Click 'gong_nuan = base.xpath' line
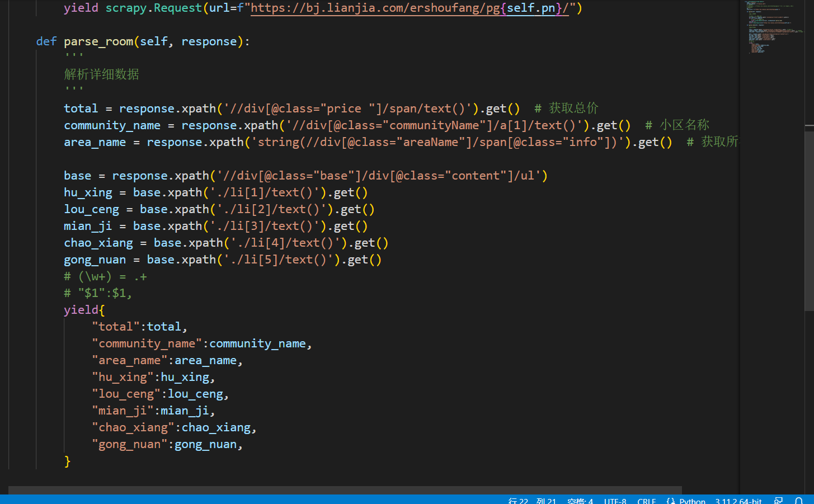 coord(223,260)
